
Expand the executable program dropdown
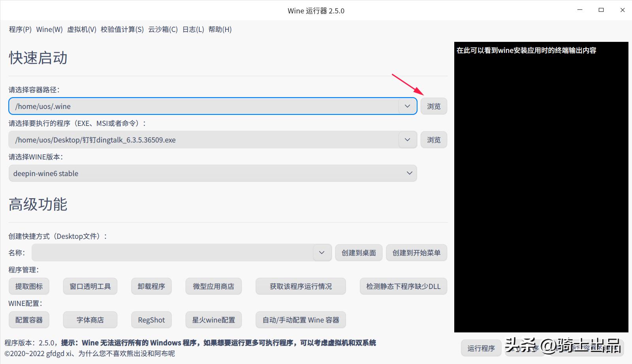coord(407,139)
